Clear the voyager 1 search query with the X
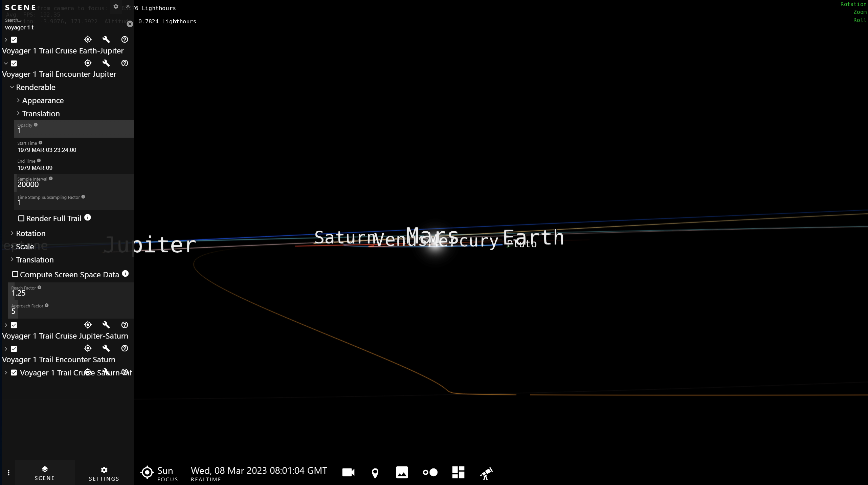 tap(130, 24)
